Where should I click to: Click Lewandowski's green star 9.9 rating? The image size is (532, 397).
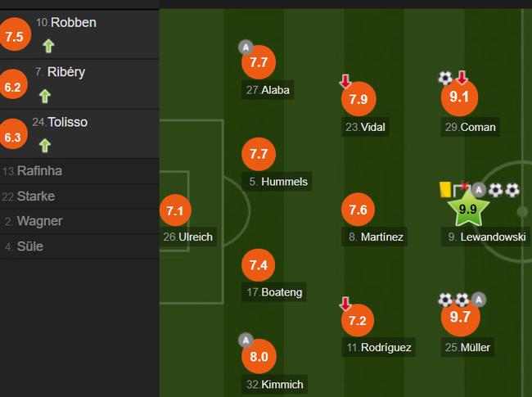click(x=468, y=209)
